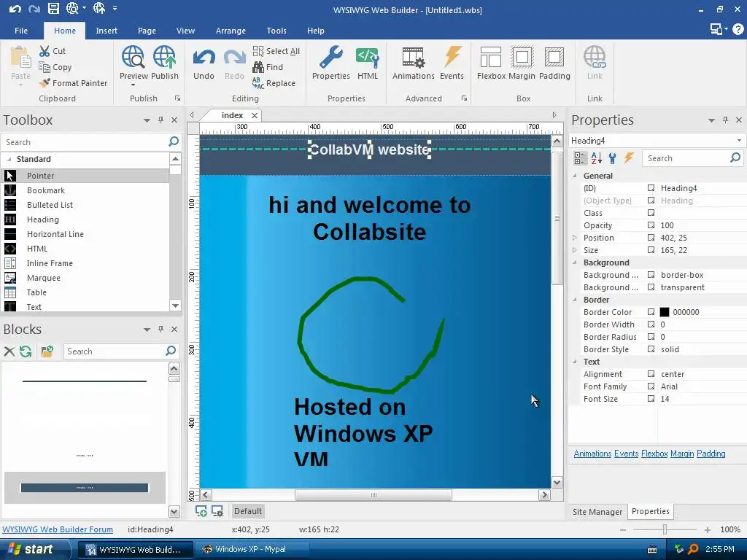Switch to the Tools ribbon tab

[276, 31]
